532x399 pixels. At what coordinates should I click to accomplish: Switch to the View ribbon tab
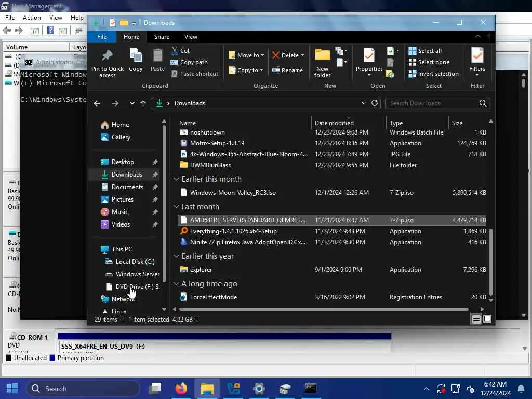[191, 37]
